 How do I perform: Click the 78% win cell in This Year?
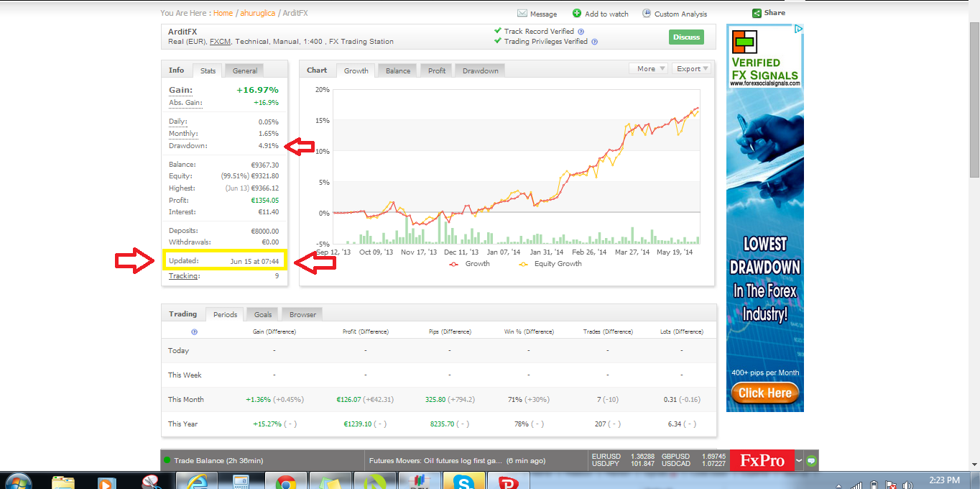tap(519, 424)
